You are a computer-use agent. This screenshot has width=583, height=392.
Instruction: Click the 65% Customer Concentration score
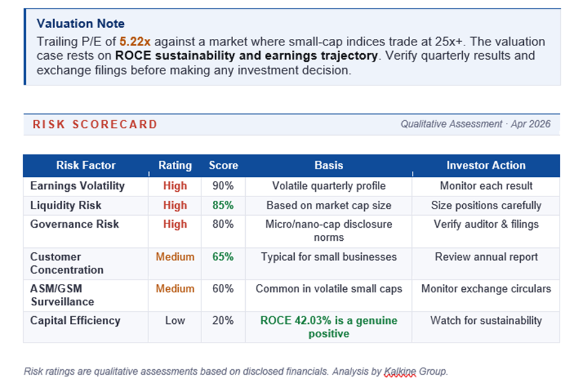223,257
